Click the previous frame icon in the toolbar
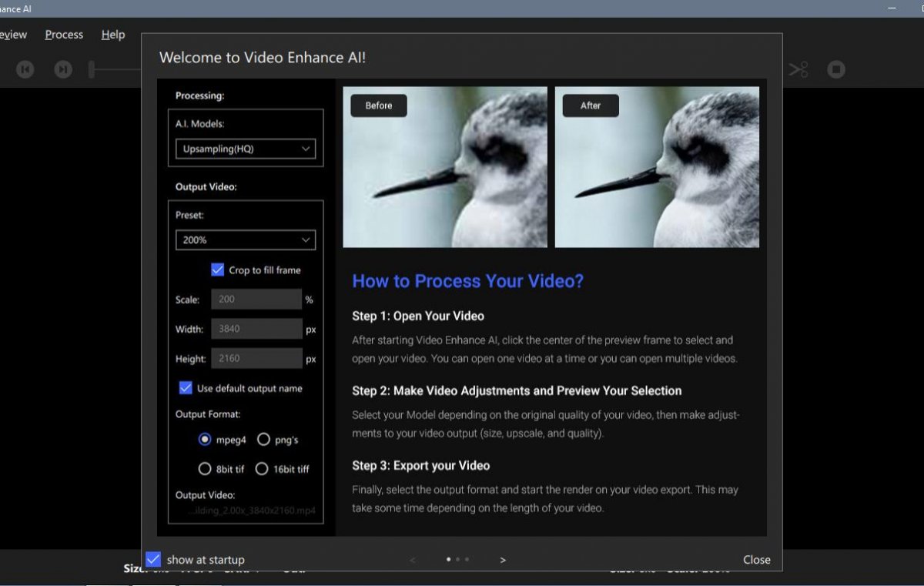 click(25, 69)
